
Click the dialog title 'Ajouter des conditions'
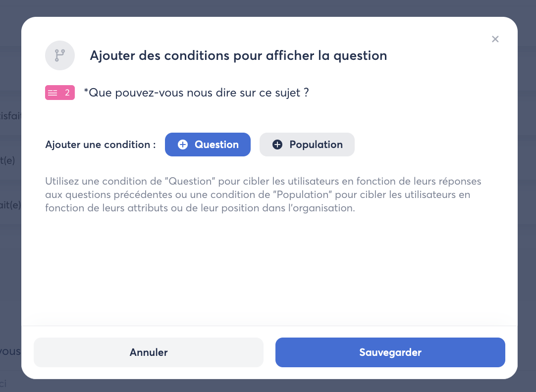click(x=238, y=55)
